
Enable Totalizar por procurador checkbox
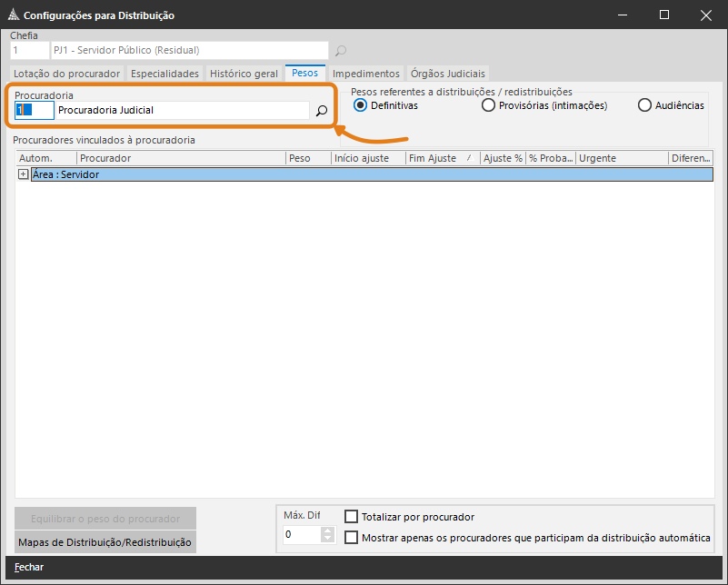pyautogui.click(x=351, y=517)
